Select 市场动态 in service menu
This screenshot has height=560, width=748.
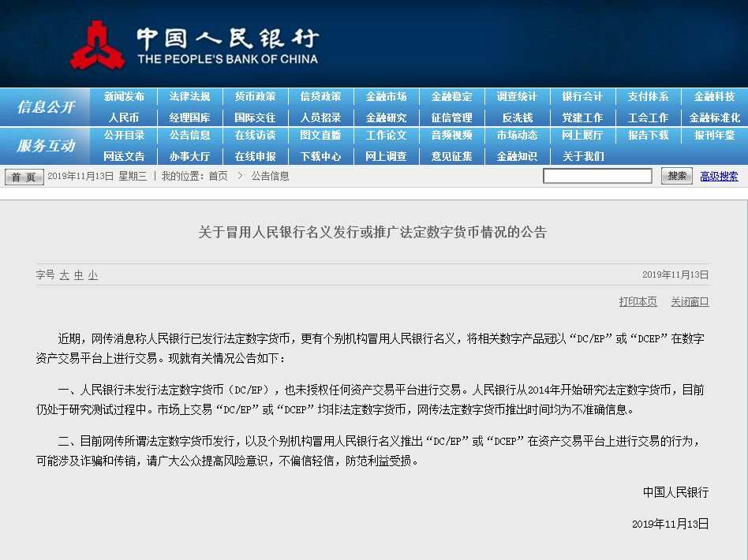pyautogui.click(x=517, y=135)
